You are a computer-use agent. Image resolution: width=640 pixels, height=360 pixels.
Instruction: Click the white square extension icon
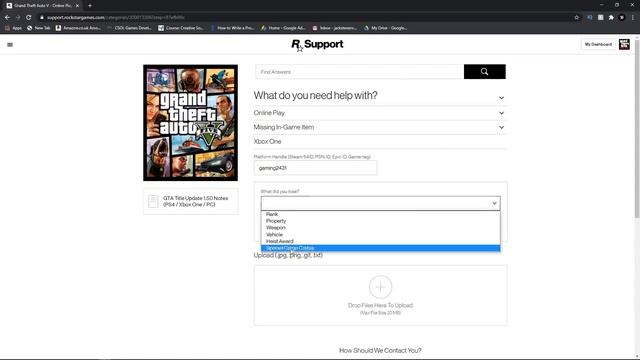click(600, 18)
